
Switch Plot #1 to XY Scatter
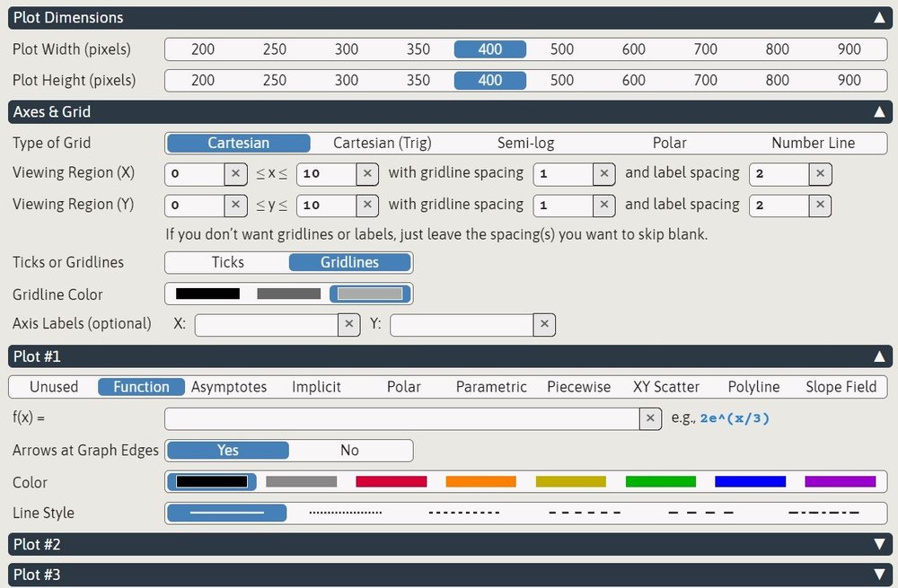[x=666, y=387]
